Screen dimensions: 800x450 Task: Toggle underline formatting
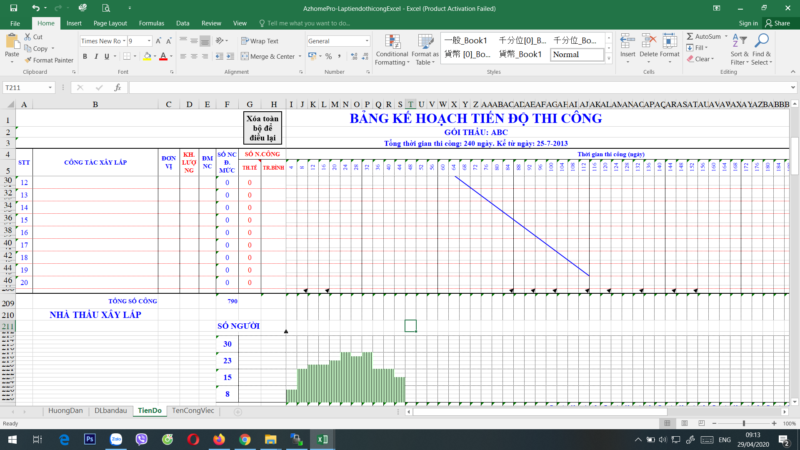pos(107,56)
